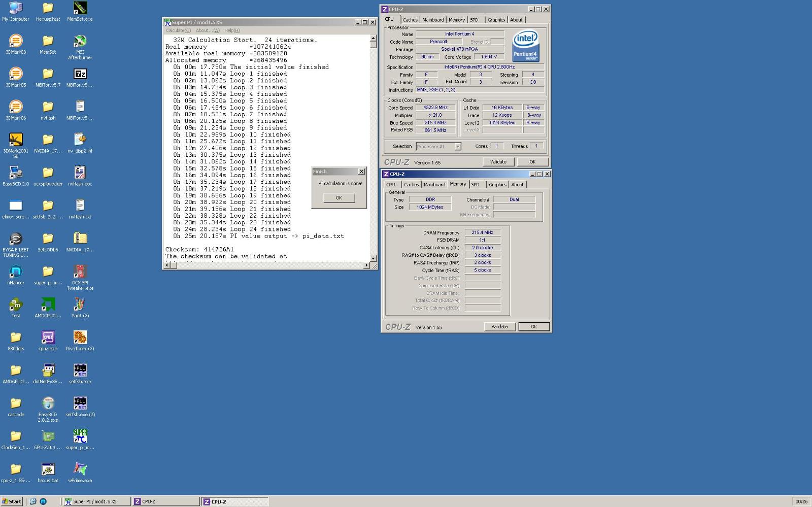Click OK in lower CPU-Z Memory window
Image resolution: width=812 pixels, height=507 pixels.
(x=534, y=327)
